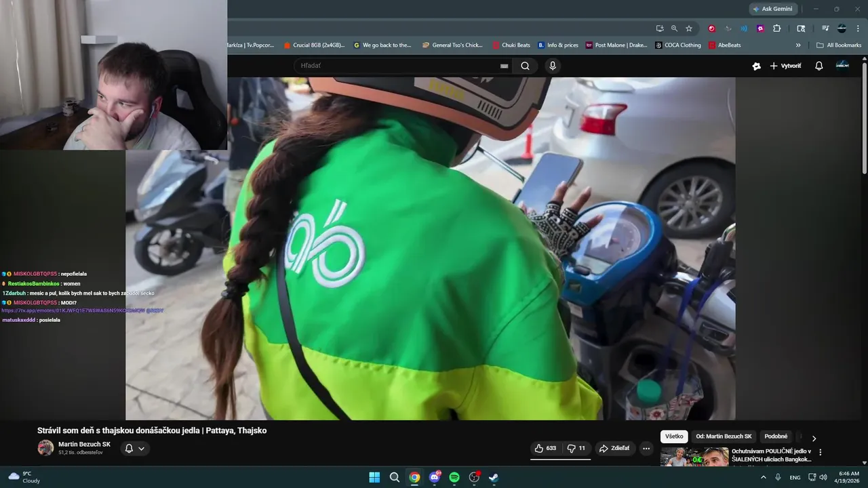Click the purple star extension icon
The image size is (868, 488).
pyautogui.click(x=760, y=28)
